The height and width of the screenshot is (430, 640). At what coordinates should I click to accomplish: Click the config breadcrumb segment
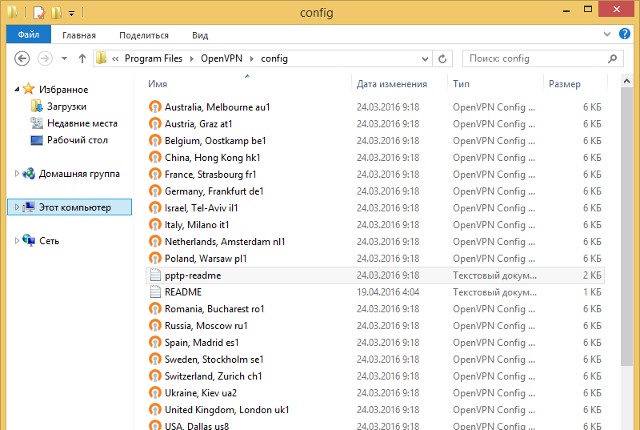[x=274, y=59]
